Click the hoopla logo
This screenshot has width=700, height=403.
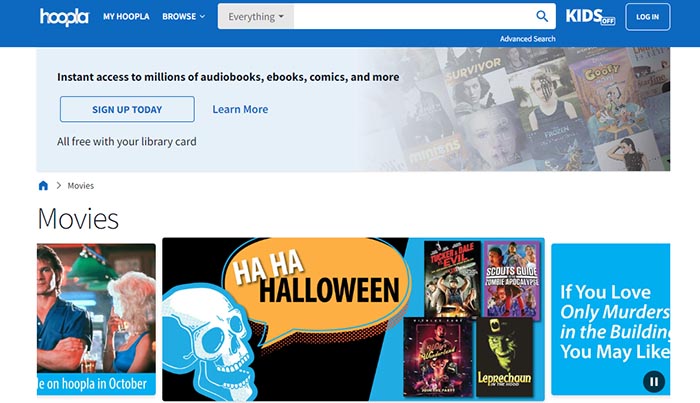[x=64, y=17]
